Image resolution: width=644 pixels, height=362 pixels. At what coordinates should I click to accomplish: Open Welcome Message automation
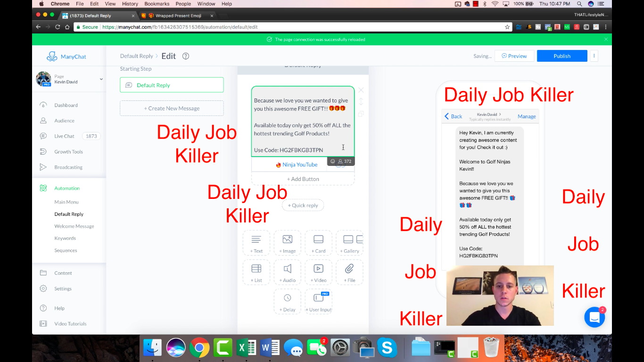[74, 226]
